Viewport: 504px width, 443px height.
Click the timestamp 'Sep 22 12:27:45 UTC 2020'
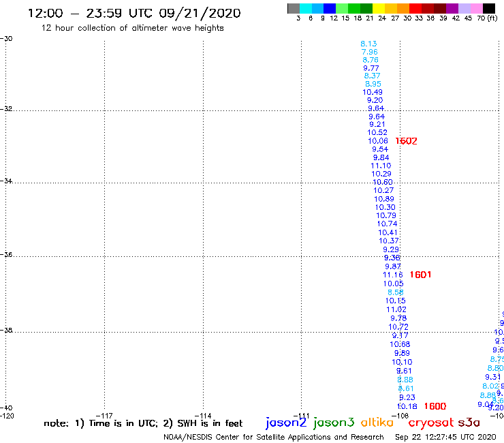tap(445, 438)
